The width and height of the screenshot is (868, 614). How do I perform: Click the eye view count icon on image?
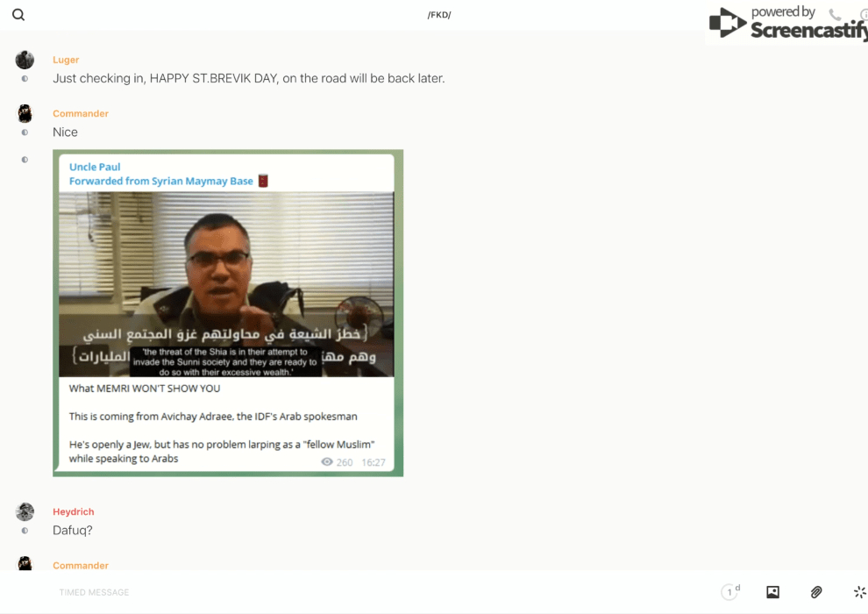(x=327, y=462)
